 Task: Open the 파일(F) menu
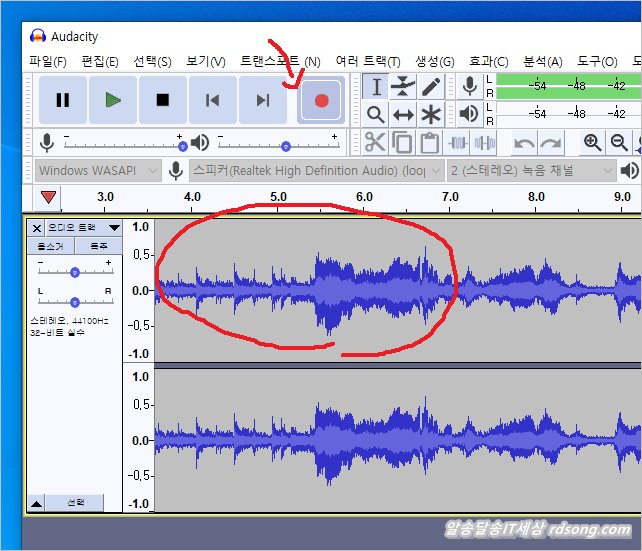coord(48,61)
